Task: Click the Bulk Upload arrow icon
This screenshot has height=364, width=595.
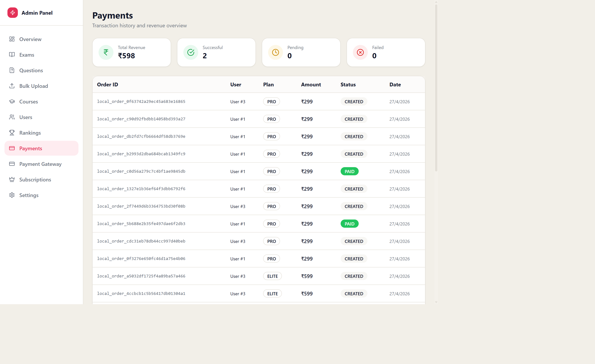Action: click(x=12, y=86)
